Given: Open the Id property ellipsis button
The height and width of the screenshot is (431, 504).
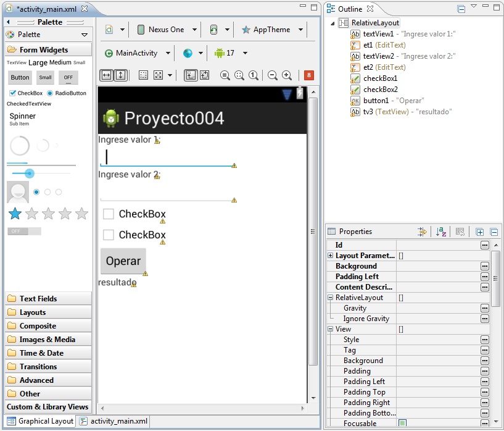Looking at the screenshot, I should pos(485,245).
